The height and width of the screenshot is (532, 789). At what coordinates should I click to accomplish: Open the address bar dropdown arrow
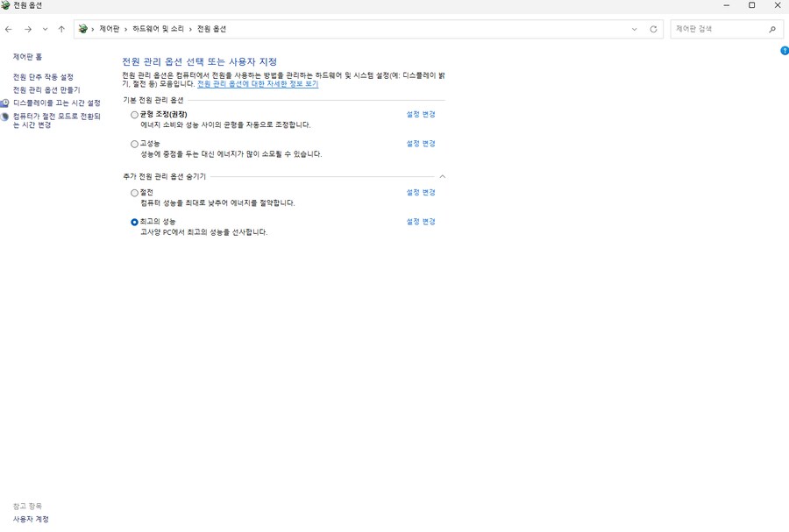pyautogui.click(x=634, y=28)
